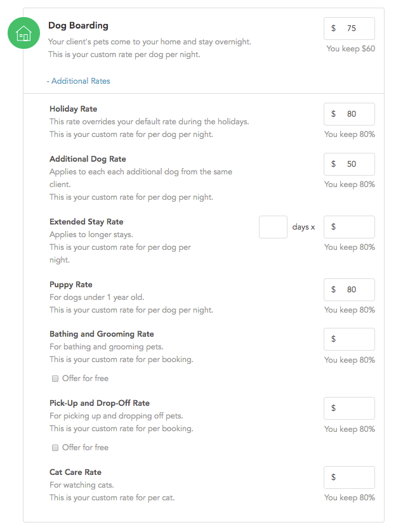The width and height of the screenshot is (396, 532).
Task: Click the green Dog Boarding house icon
Action: click(x=23, y=32)
